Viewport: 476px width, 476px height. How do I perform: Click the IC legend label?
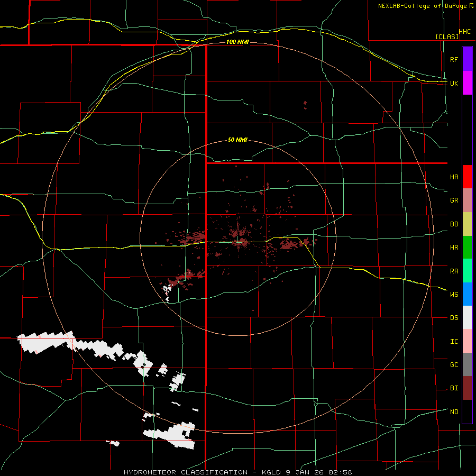[454, 342]
